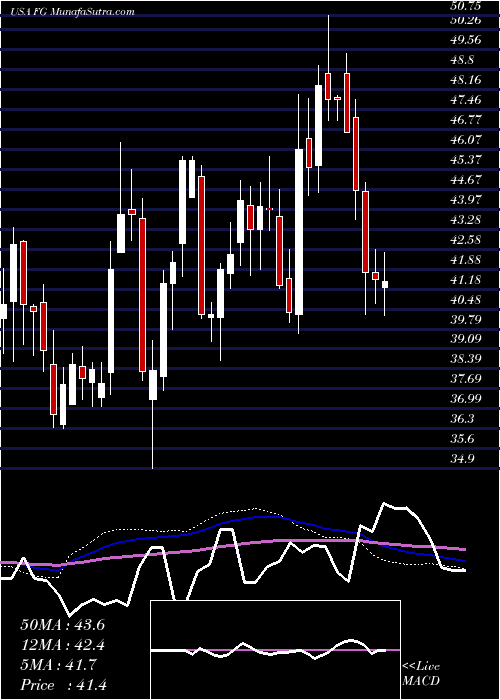This screenshot has width=500, height=700.
Task: Click the 40.48 price axis label
Action: pos(465,300)
